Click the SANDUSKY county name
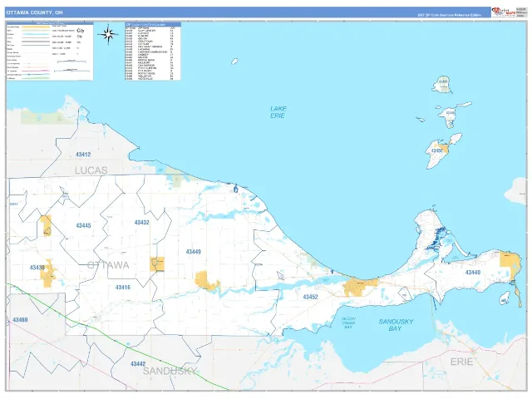This screenshot has height=399, width=532. pos(170,371)
